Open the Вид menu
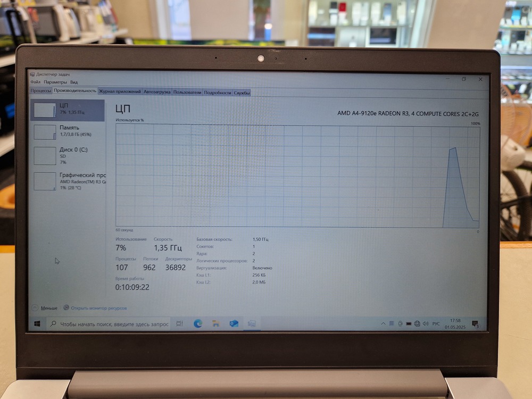The height and width of the screenshot is (399, 532). click(74, 82)
